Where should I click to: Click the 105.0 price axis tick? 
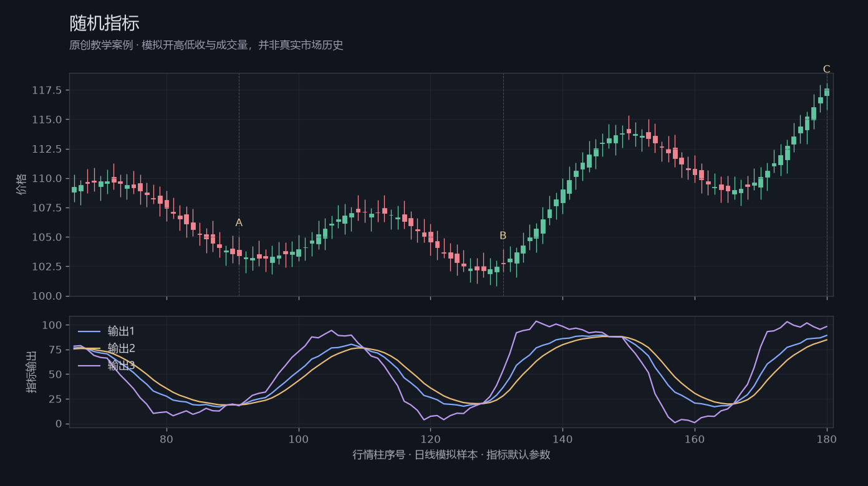pos(47,237)
